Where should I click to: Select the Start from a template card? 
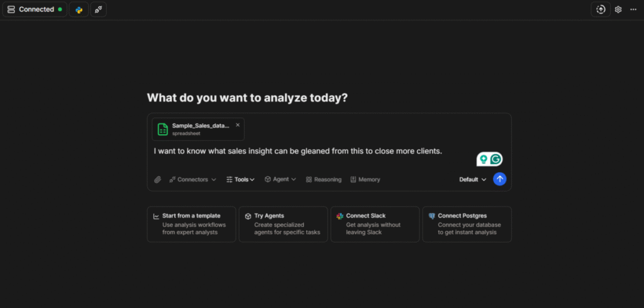(192, 224)
